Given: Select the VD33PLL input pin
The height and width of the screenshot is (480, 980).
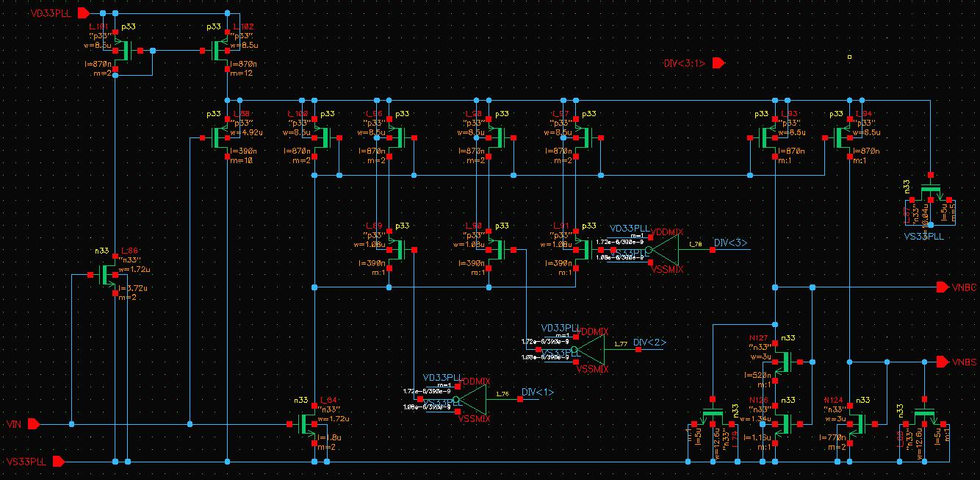Looking at the screenshot, I should point(83,12).
